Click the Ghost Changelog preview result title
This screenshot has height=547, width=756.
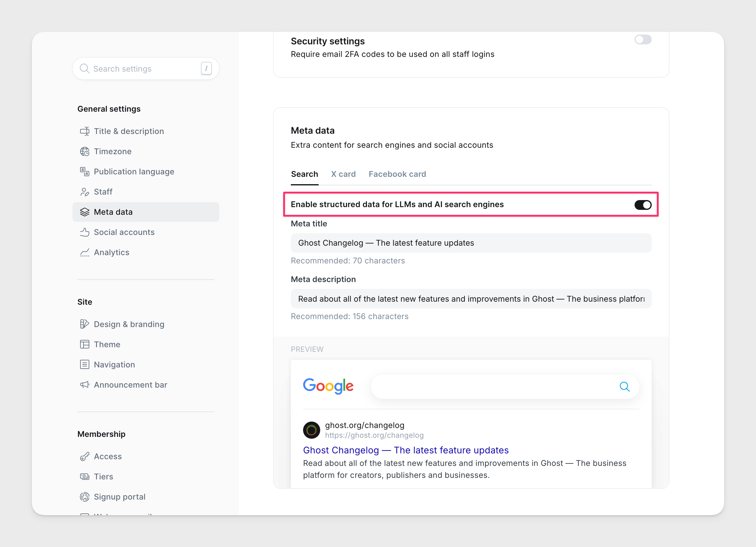click(x=406, y=450)
